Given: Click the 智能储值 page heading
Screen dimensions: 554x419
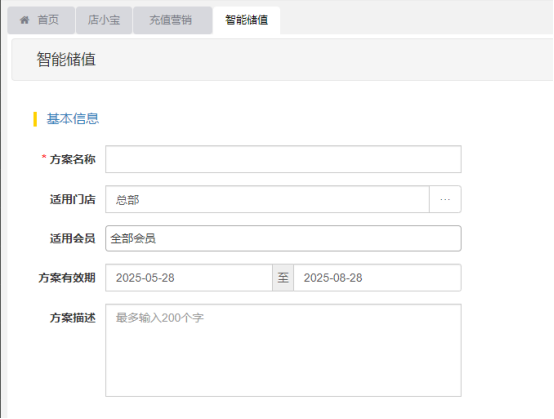Looking at the screenshot, I should point(66,59).
